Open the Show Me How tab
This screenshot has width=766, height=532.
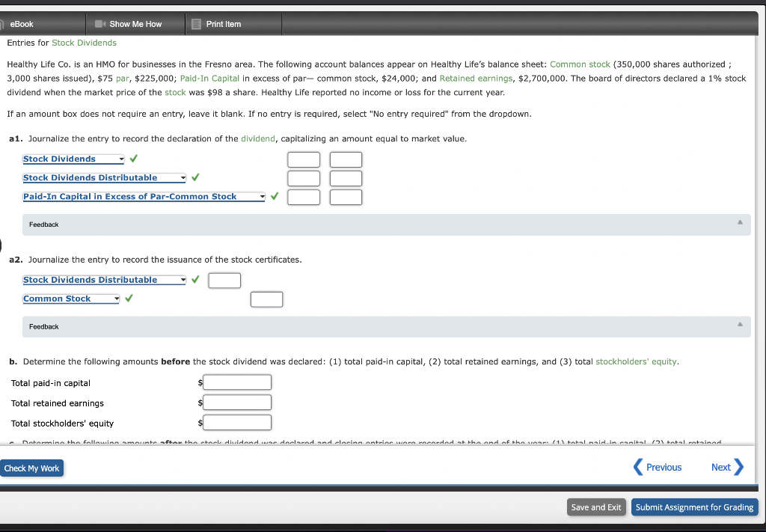135,24
